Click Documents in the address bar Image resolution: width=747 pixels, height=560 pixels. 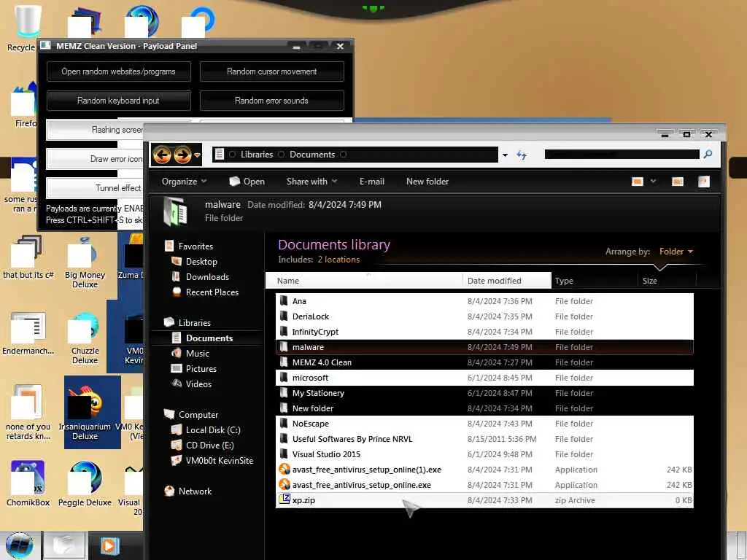point(312,155)
